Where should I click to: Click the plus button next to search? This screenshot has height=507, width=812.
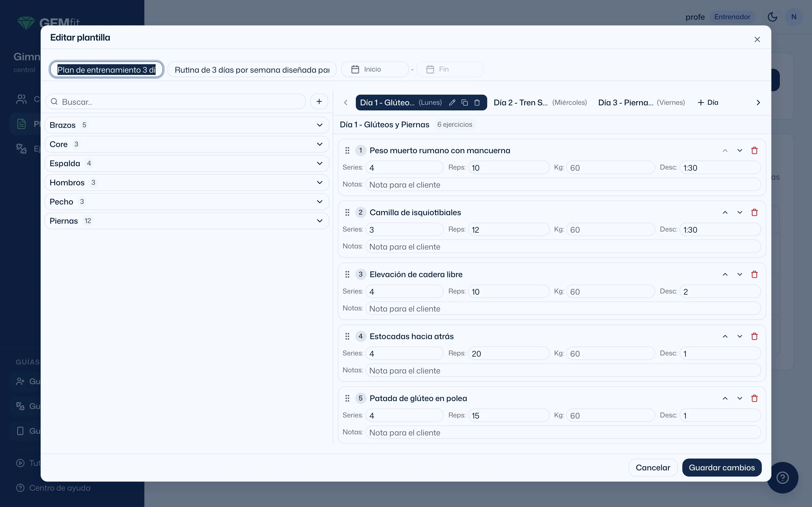click(x=319, y=102)
